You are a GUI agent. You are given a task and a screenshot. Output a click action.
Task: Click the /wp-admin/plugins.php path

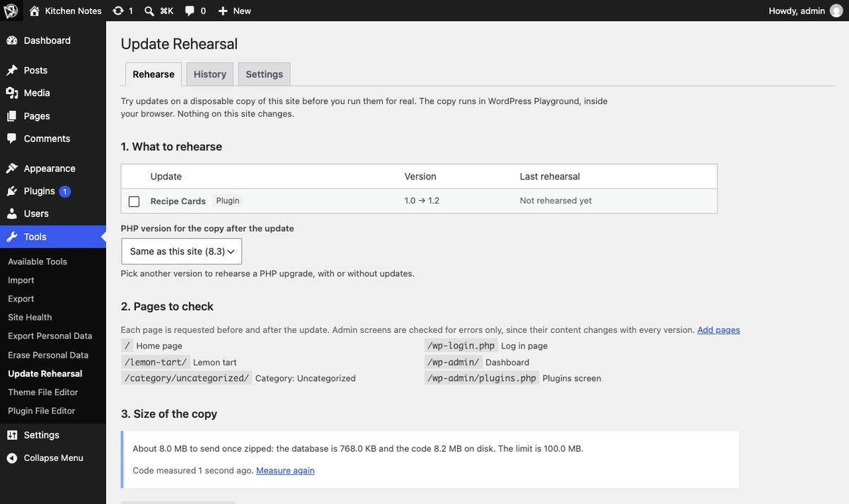(482, 378)
